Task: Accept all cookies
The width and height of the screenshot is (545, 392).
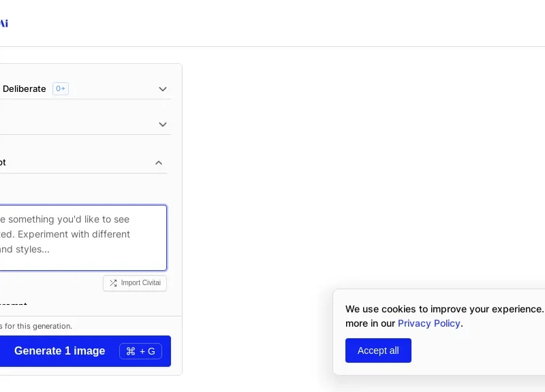Action: [x=378, y=350]
